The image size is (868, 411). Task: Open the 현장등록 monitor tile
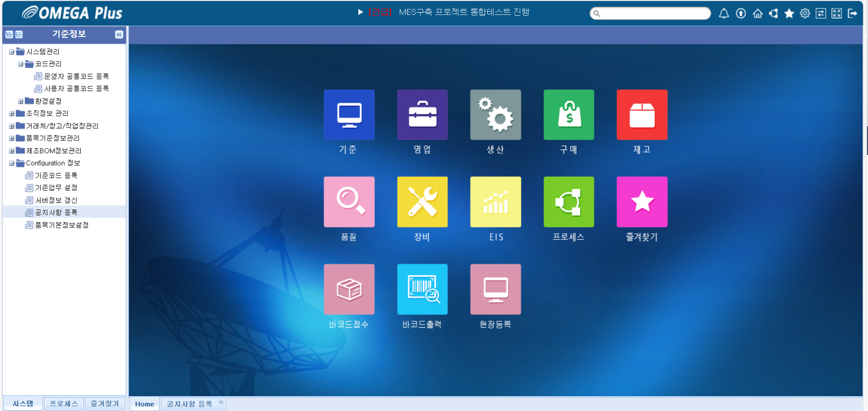(x=495, y=289)
